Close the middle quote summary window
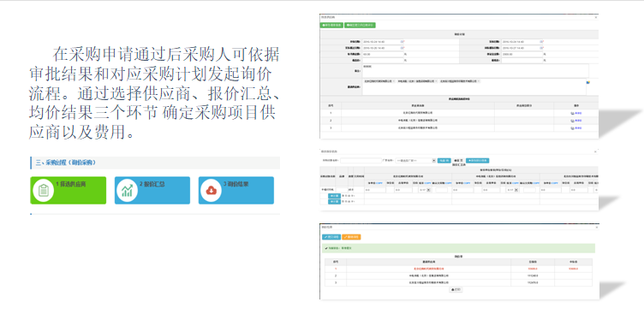Image resolution: width=644 pixels, height=314 pixels. 595,151
